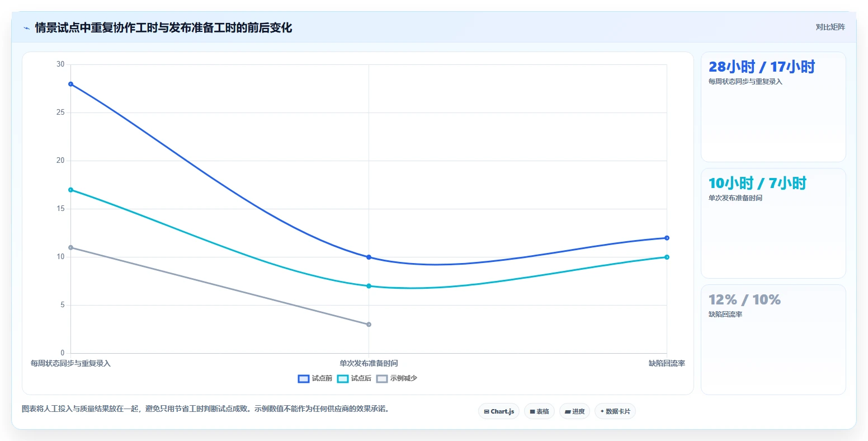Click the chart title heading text

click(163, 28)
